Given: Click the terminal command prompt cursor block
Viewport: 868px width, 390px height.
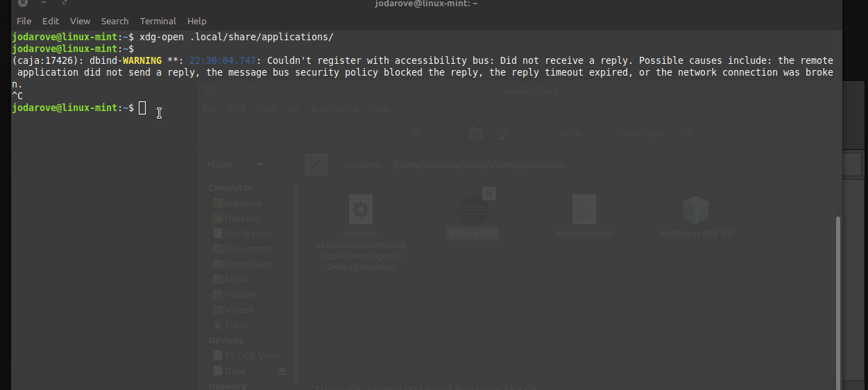Looking at the screenshot, I should (142, 108).
